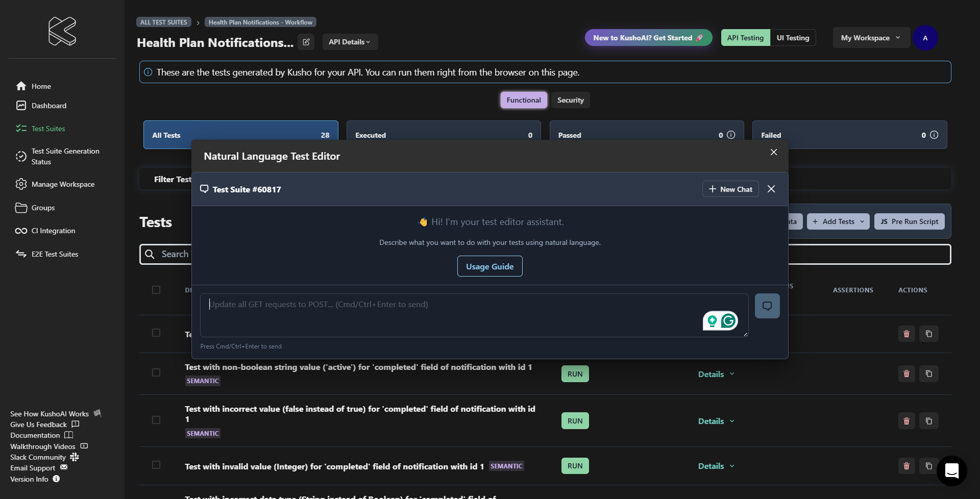Click the Grammarly icon in the prompt box
Image resolution: width=980 pixels, height=499 pixels.
[x=728, y=320]
